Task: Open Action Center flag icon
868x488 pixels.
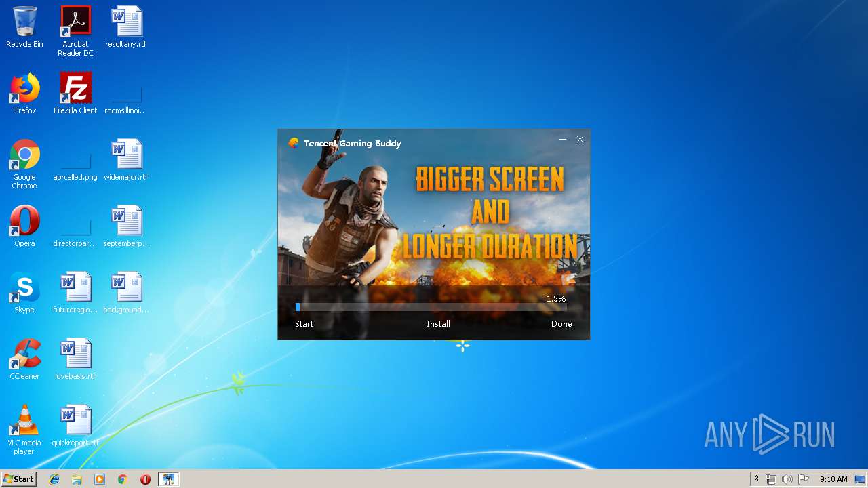Action: (803, 479)
